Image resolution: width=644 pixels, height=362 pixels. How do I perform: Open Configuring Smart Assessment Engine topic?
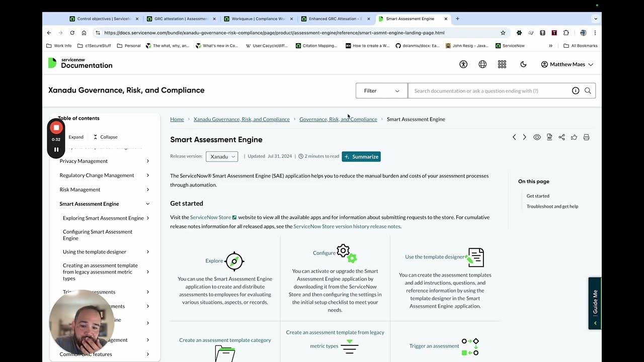pyautogui.click(x=98, y=235)
